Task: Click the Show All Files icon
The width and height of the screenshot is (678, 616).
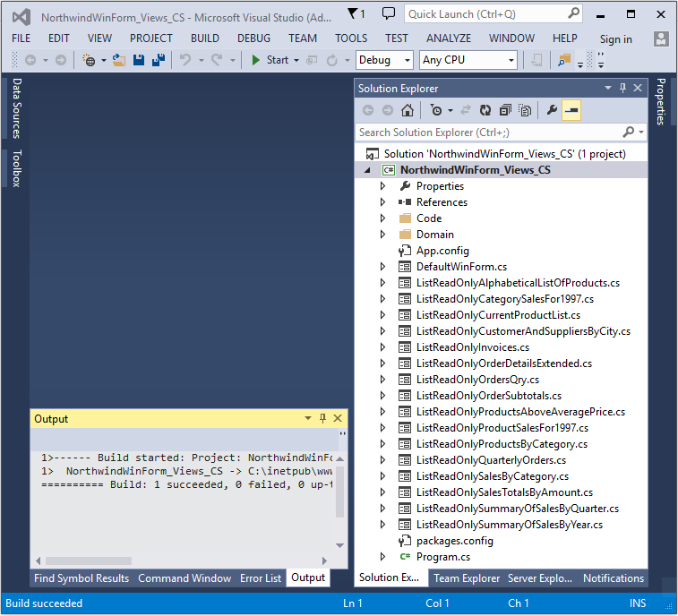Action: click(x=525, y=110)
